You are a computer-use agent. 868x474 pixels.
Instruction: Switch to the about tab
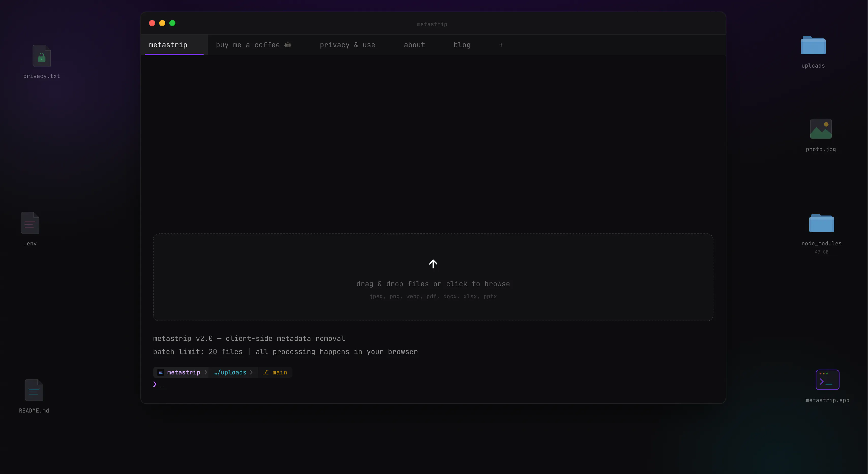pyautogui.click(x=414, y=45)
